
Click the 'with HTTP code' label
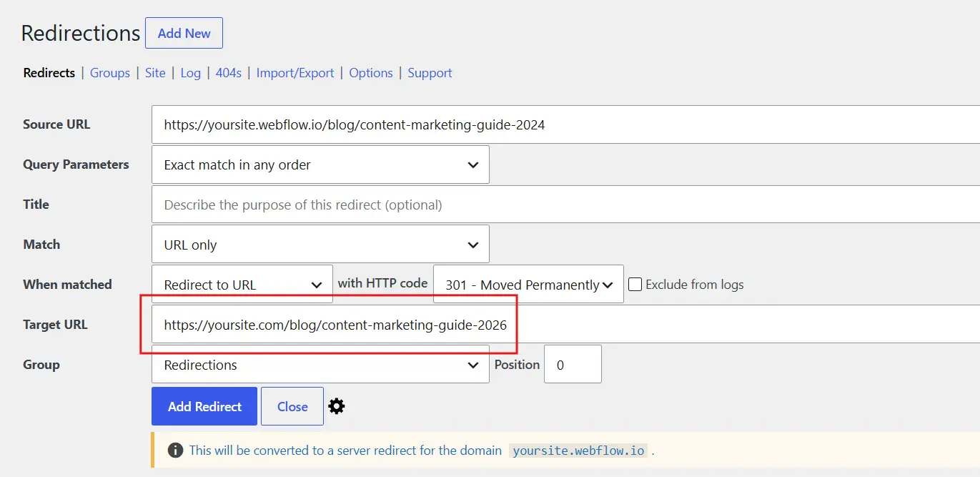tap(382, 283)
